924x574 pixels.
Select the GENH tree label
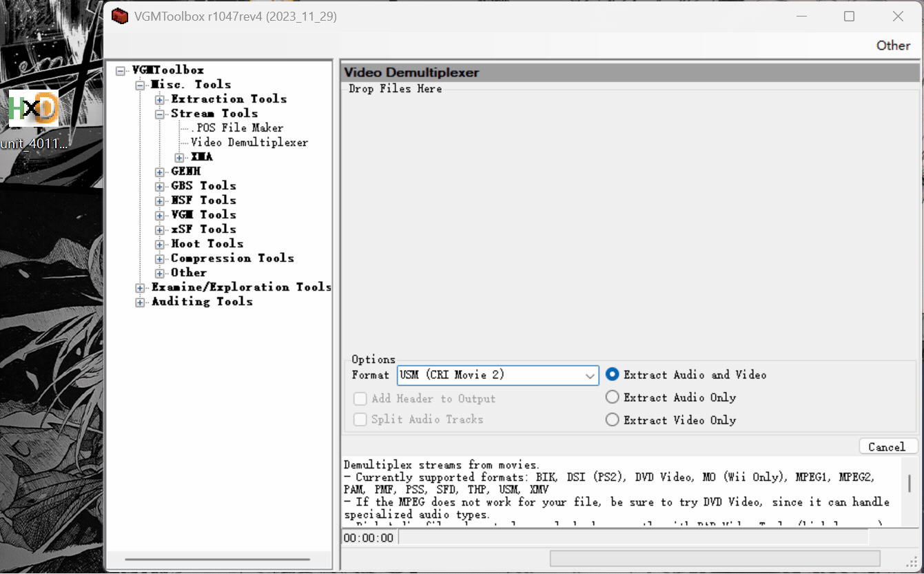point(186,172)
